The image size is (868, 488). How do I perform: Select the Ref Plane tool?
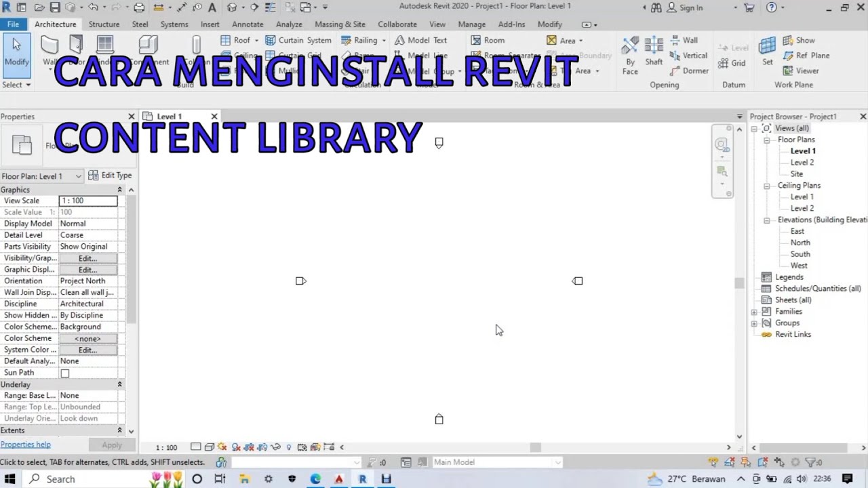point(806,56)
